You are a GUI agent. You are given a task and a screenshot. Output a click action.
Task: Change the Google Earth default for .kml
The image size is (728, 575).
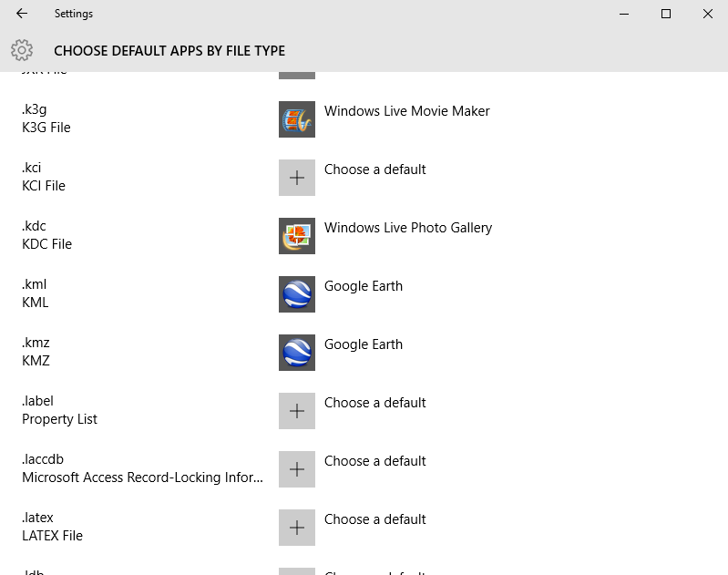[363, 286]
